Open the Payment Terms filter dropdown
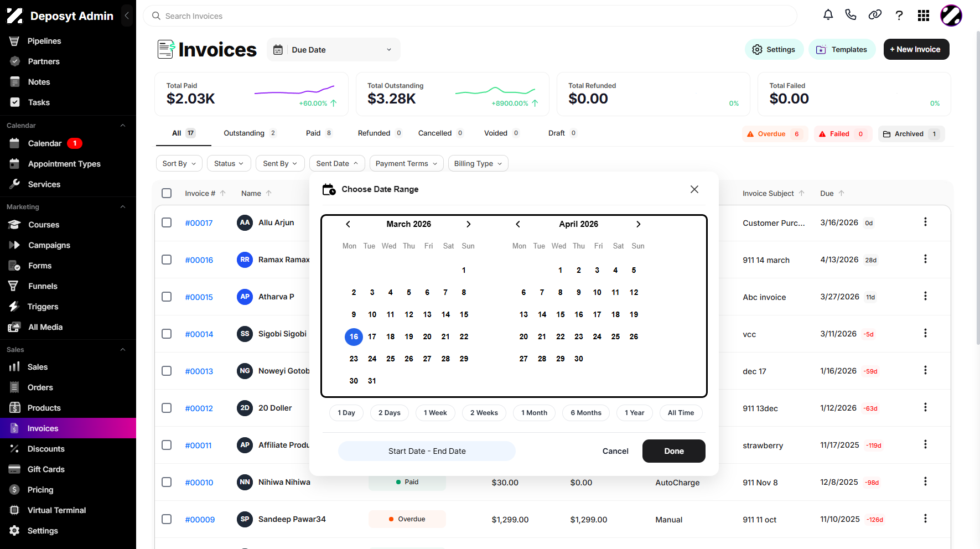 (407, 163)
